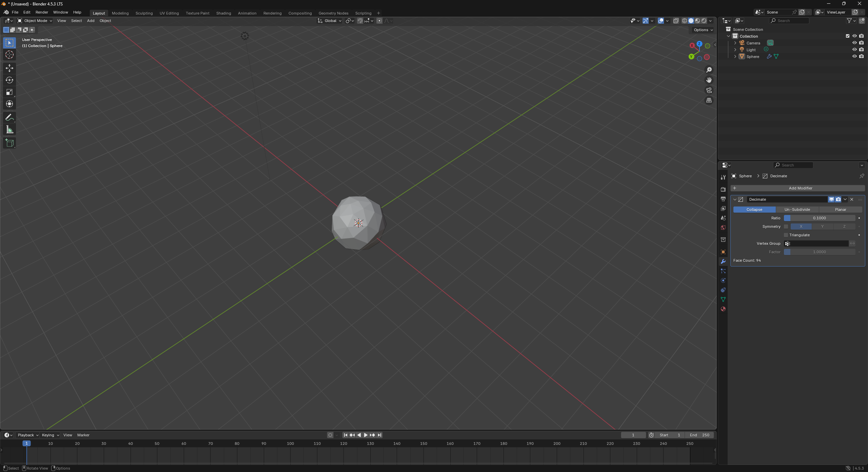Open the Object Data mesh properties tab
This screenshot has width=868, height=472.
pos(723,299)
